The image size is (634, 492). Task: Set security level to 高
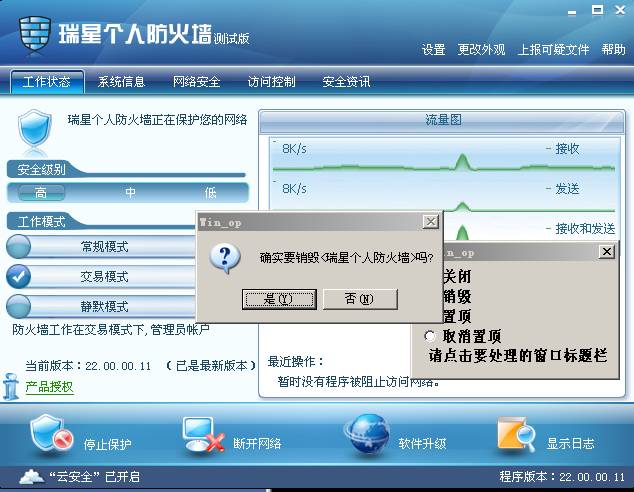(x=40, y=192)
